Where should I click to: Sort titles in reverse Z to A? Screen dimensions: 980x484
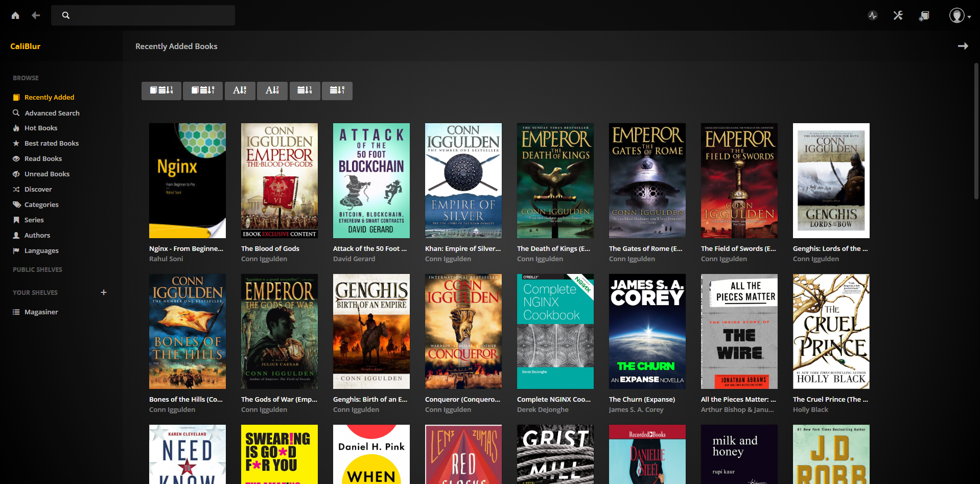(272, 90)
